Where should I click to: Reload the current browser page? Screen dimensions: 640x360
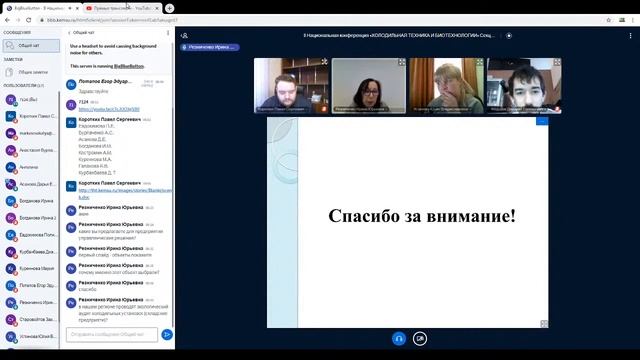29,20
